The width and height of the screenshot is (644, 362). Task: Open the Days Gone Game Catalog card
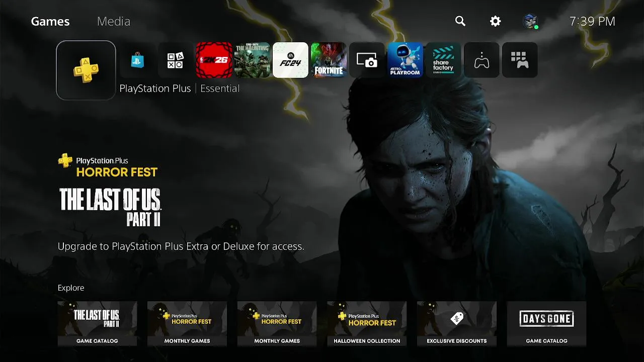546,324
